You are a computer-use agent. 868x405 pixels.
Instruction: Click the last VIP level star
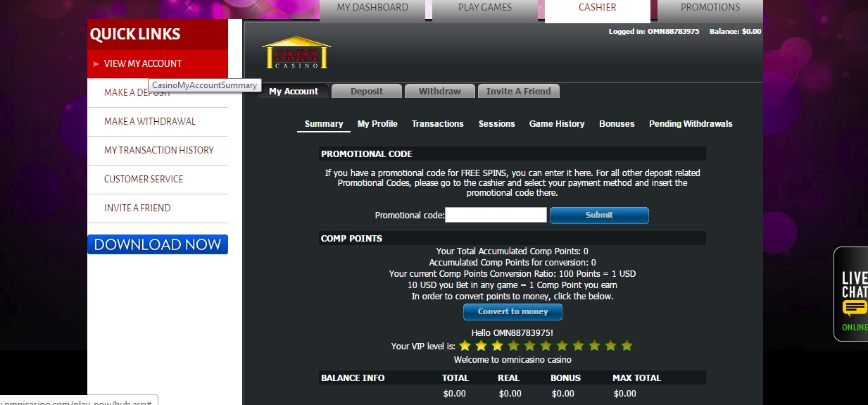tap(627, 346)
